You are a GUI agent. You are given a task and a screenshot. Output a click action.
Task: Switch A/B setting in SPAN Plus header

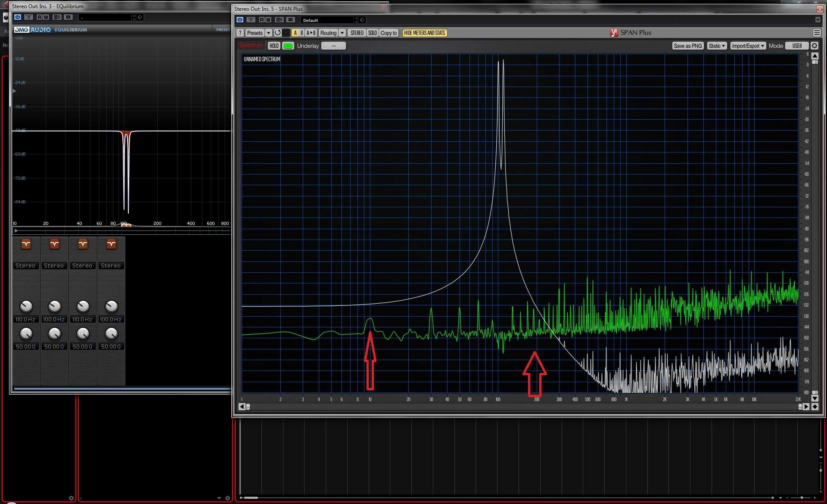coord(280,20)
